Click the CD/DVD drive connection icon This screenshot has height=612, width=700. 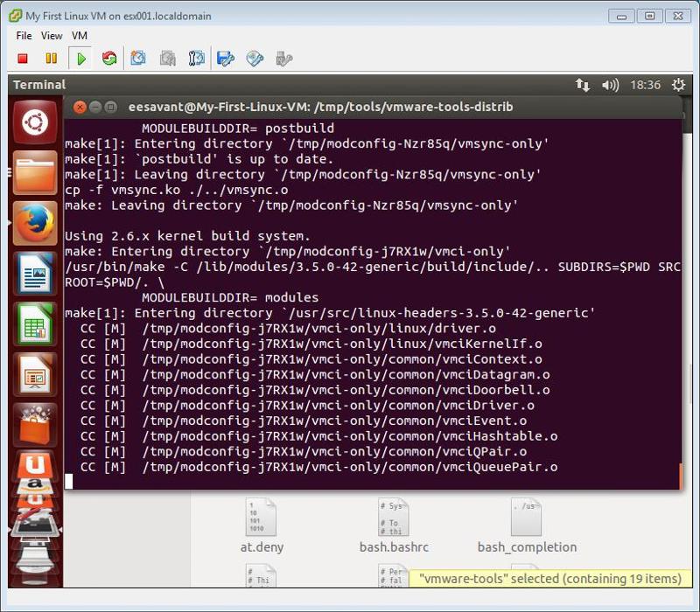(x=255, y=59)
